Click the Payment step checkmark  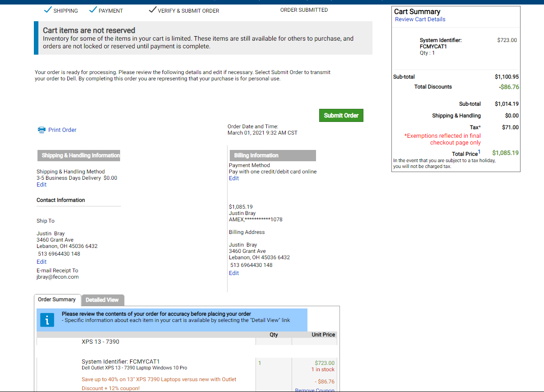(x=93, y=10)
